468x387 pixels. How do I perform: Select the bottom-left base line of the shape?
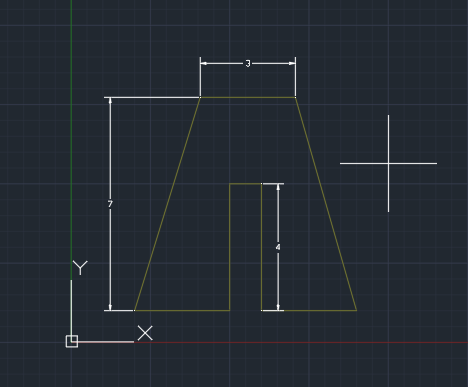click(x=182, y=310)
